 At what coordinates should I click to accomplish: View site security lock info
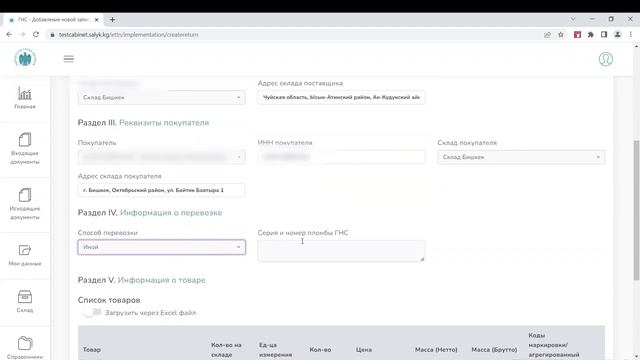click(52, 35)
